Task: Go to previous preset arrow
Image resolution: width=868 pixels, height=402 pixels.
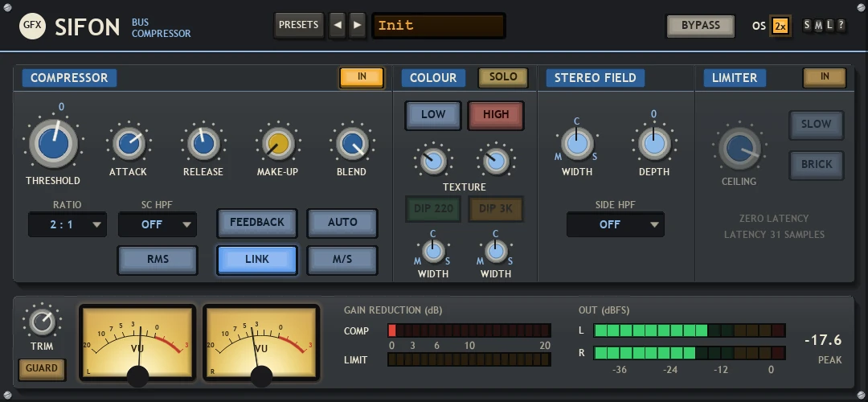Action: pyautogui.click(x=338, y=25)
